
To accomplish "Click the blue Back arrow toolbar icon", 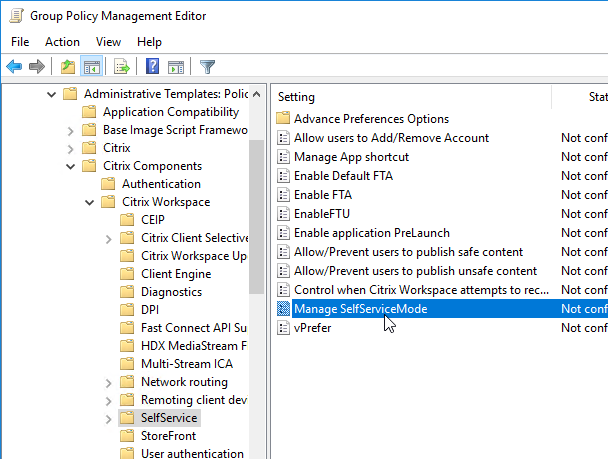I will (14, 67).
